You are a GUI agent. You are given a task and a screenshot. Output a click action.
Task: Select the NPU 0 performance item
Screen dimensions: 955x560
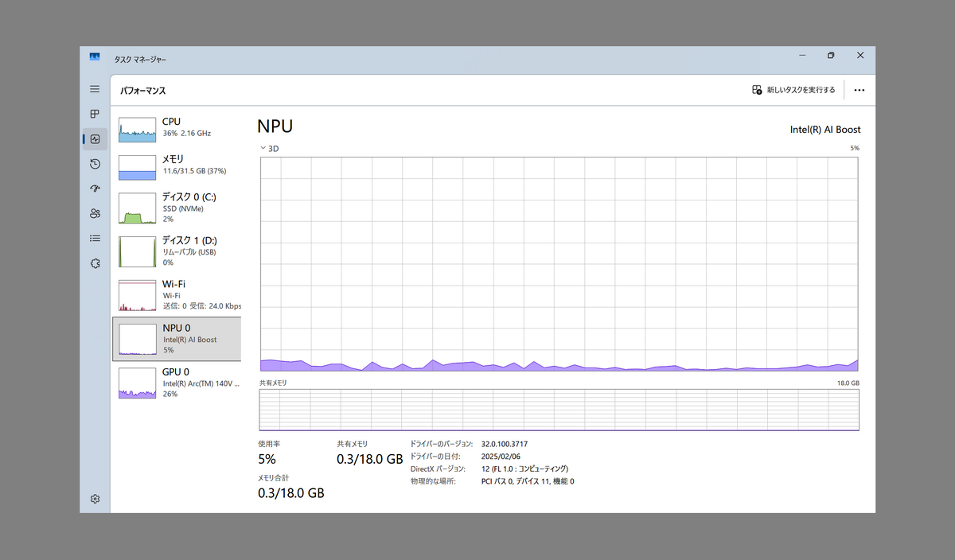[177, 338]
